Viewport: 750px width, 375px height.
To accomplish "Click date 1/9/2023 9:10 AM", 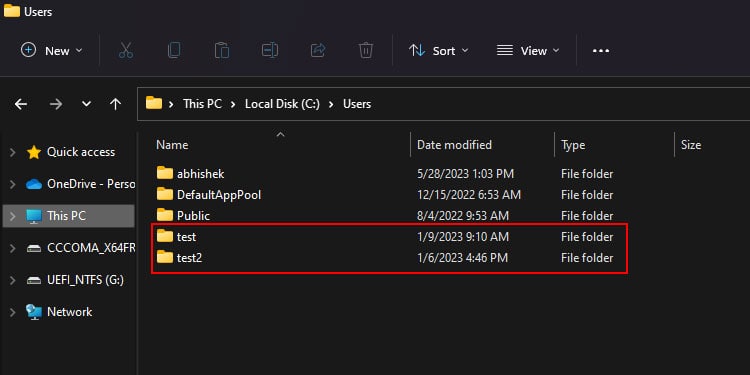I will (463, 237).
